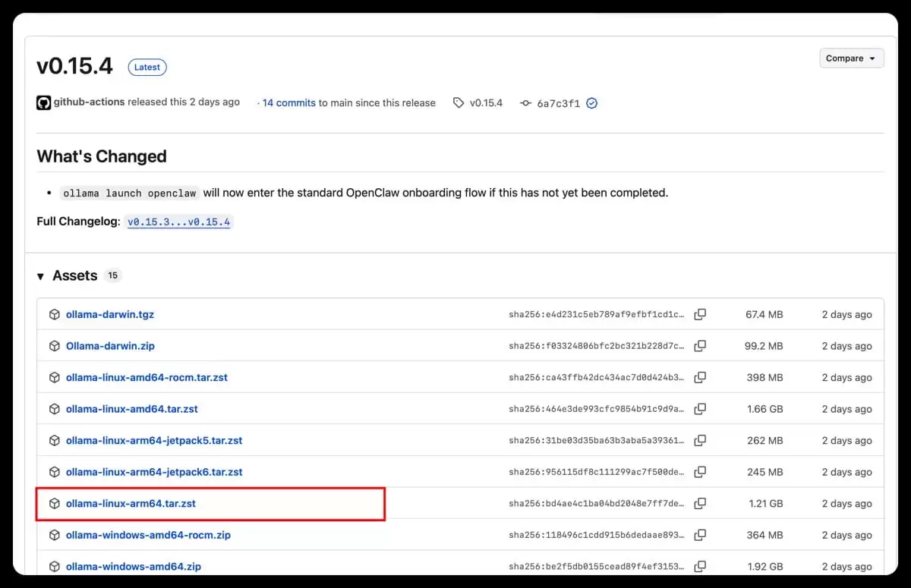
Task: Click package icon of ollama-windows-amd64-rocm.zip
Action: [55, 535]
